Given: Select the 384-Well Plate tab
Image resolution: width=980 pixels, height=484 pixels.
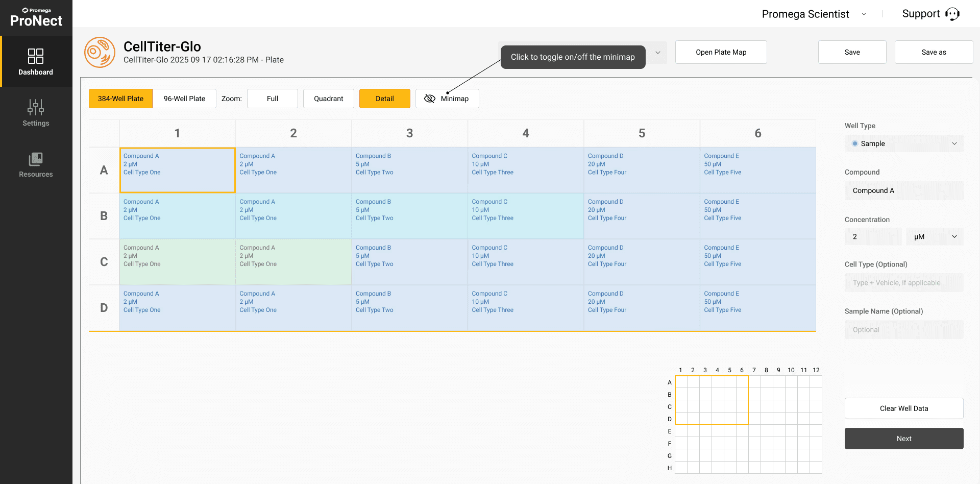Looking at the screenshot, I should [121, 99].
